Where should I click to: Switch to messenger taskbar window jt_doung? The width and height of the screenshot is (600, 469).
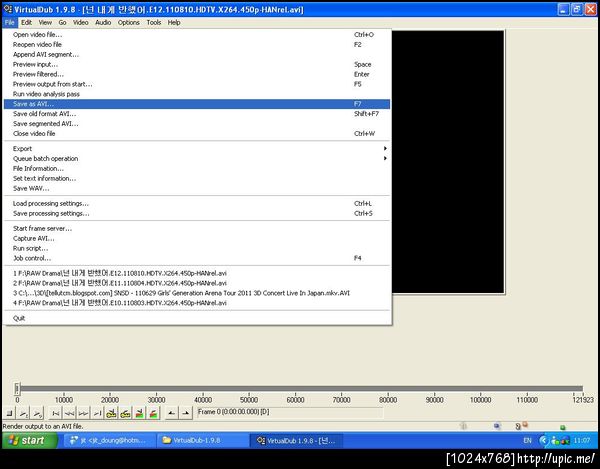click(x=110, y=441)
